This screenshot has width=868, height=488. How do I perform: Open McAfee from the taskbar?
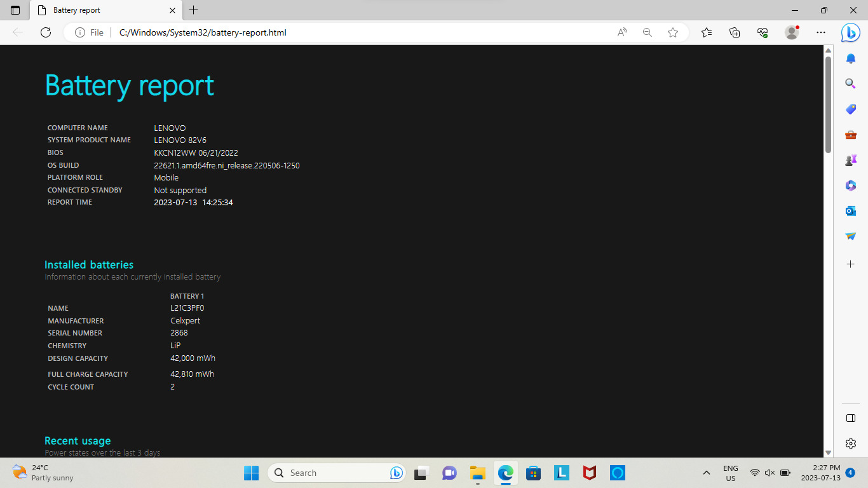[x=590, y=473]
